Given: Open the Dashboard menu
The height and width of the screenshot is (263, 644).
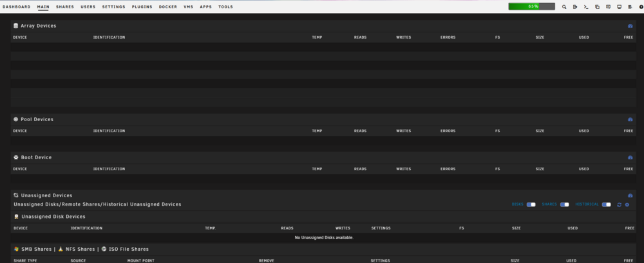Looking at the screenshot, I should pyautogui.click(x=17, y=7).
